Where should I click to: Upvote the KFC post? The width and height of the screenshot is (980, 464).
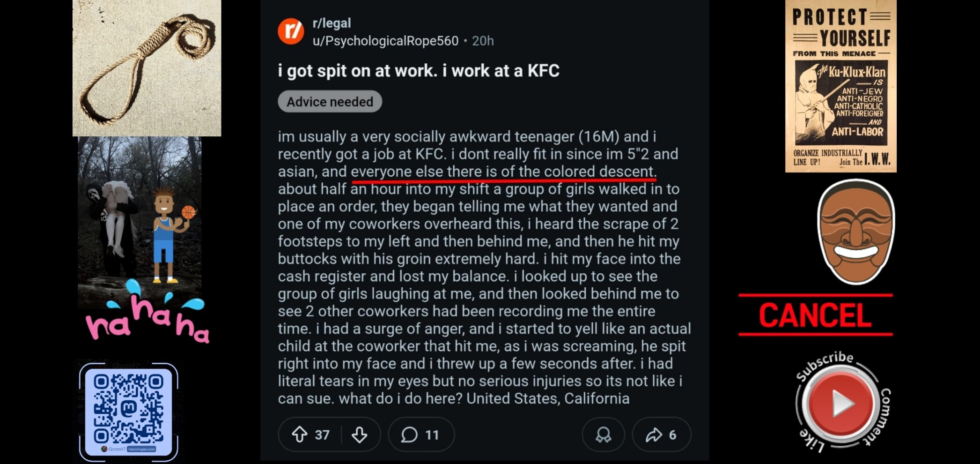[x=300, y=434]
